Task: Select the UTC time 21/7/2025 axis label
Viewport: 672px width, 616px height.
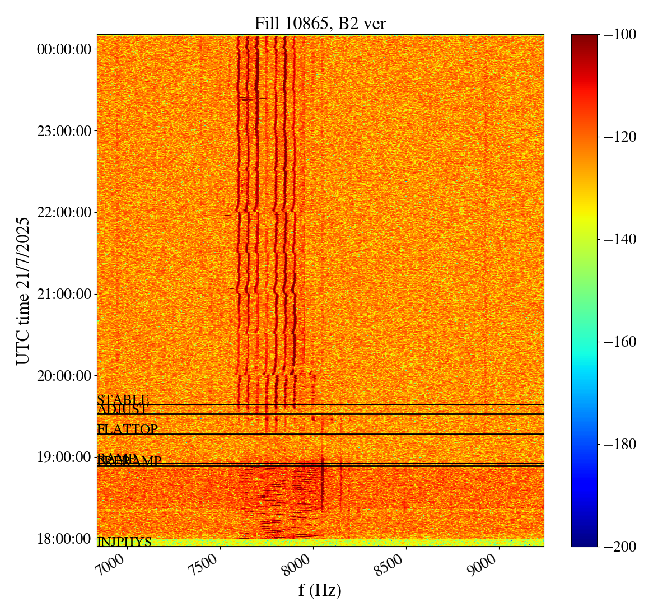Action: (x=22, y=291)
